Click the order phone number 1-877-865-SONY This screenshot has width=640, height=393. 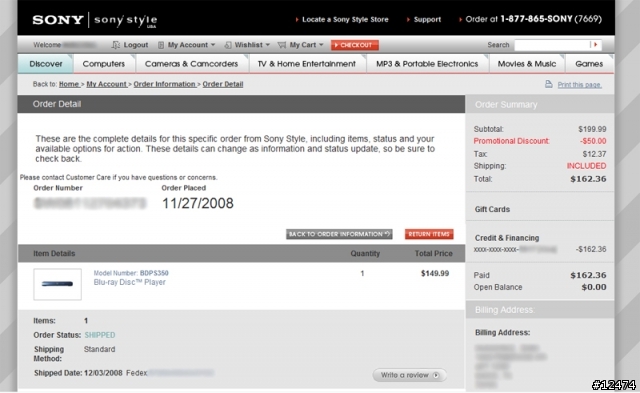coord(536,19)
